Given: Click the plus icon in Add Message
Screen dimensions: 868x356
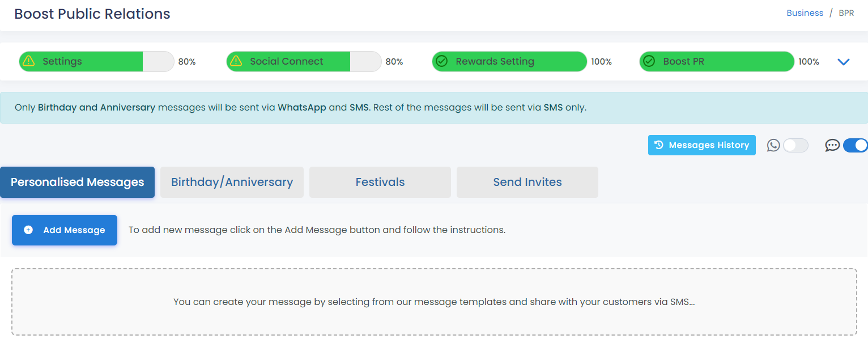Looking at the screenshot, I should tap(28, 230).
